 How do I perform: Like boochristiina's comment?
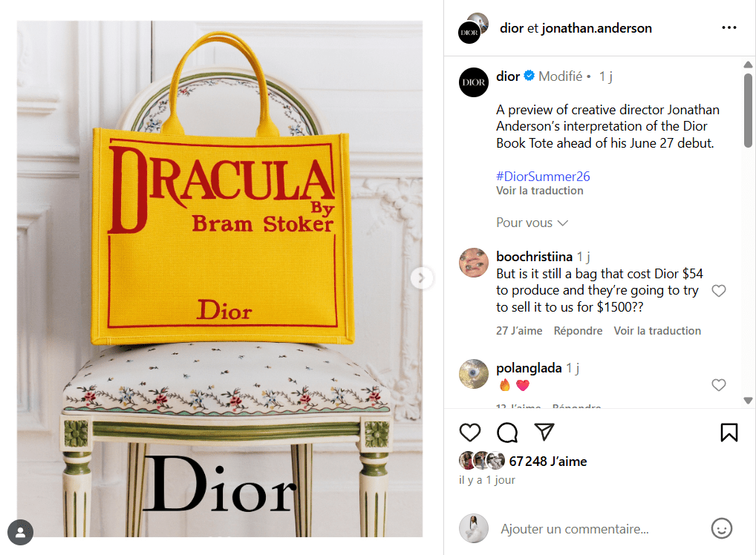(x=718, y=291)
